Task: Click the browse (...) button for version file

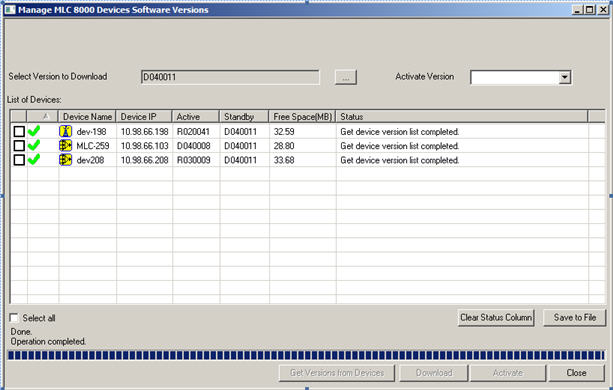Action: point(346,77)
